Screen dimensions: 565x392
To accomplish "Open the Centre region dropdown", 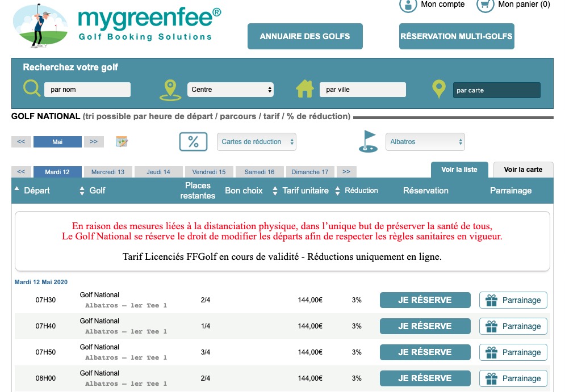I will pyautogui.click(x=230, y=90).
